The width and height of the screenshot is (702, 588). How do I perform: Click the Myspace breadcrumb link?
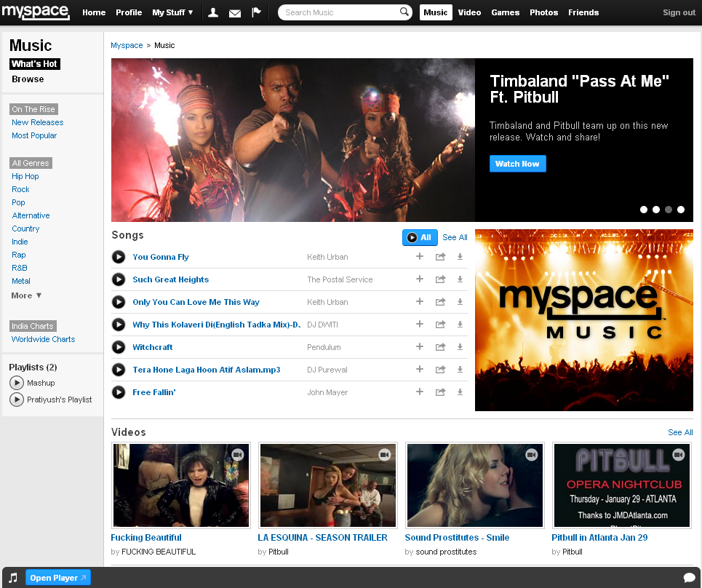pos(127,45)
